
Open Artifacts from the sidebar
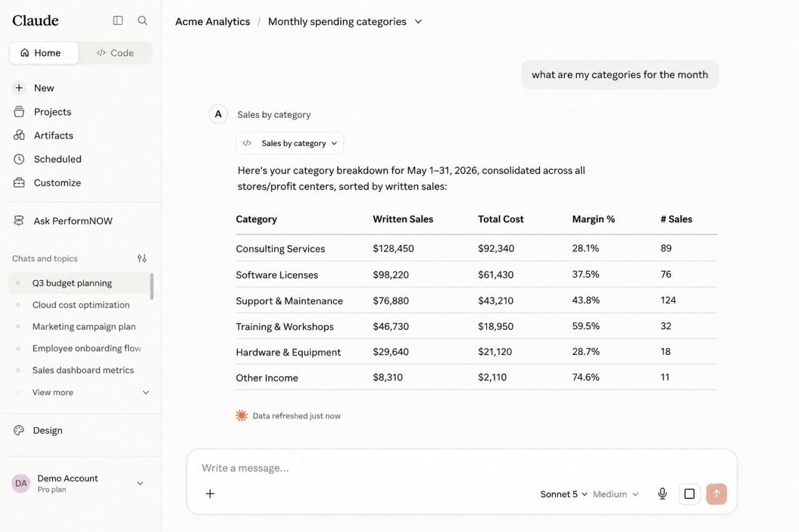(53, 135)
